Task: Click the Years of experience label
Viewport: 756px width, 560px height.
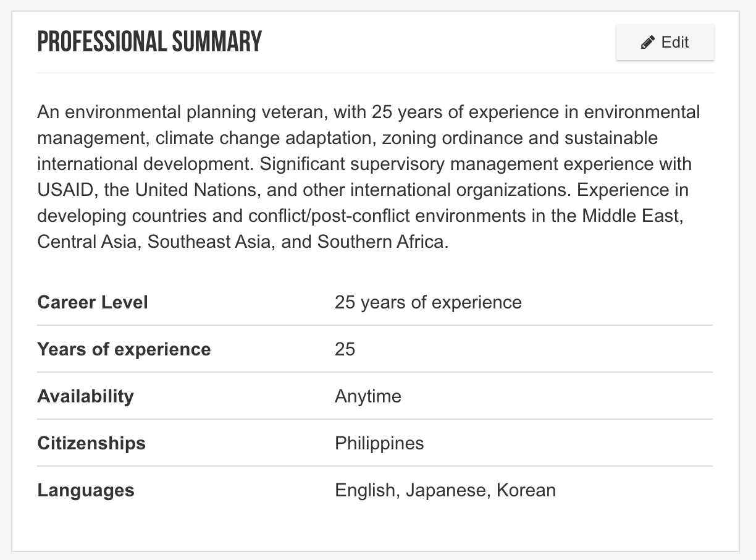Action: [x=124, y=349]
